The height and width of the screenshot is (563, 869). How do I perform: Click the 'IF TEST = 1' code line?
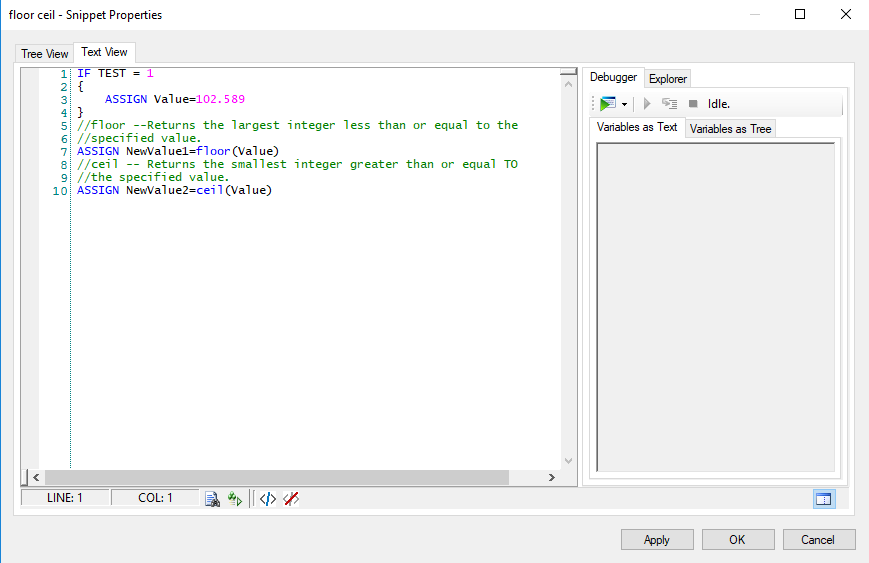coord(115,73)
